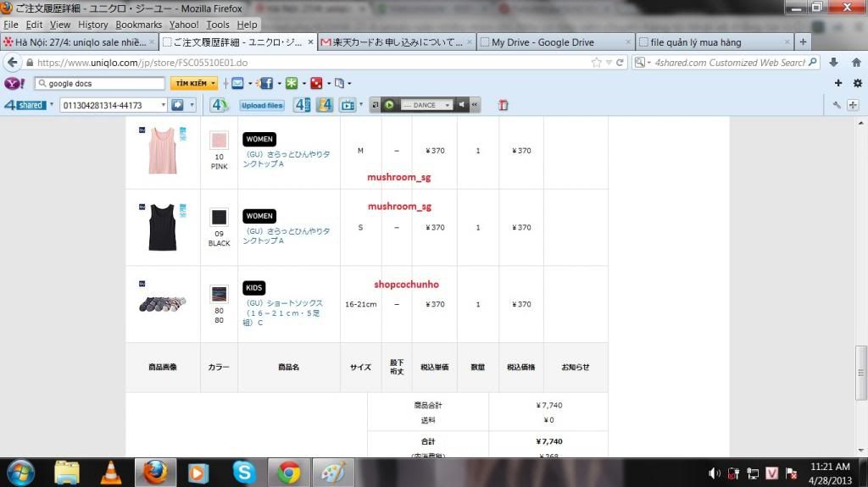Open the Bookmarks menu

point(138,25)
